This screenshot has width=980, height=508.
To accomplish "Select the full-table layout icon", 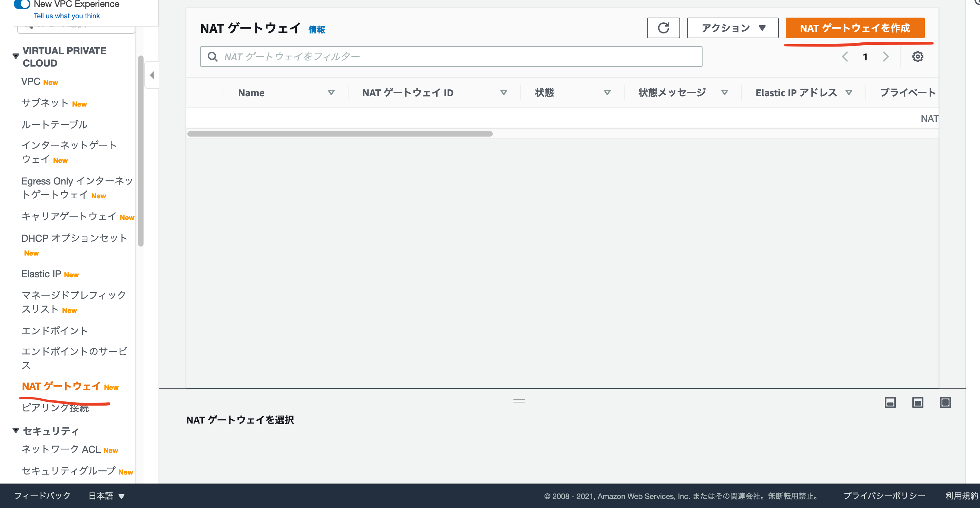I will pyautogui.click(x=946, y=402).
